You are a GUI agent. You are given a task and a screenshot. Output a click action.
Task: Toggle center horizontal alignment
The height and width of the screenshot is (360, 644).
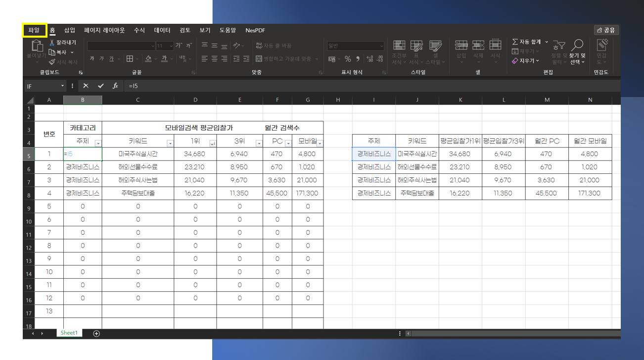pyautogui.click(x=214, y=58)
